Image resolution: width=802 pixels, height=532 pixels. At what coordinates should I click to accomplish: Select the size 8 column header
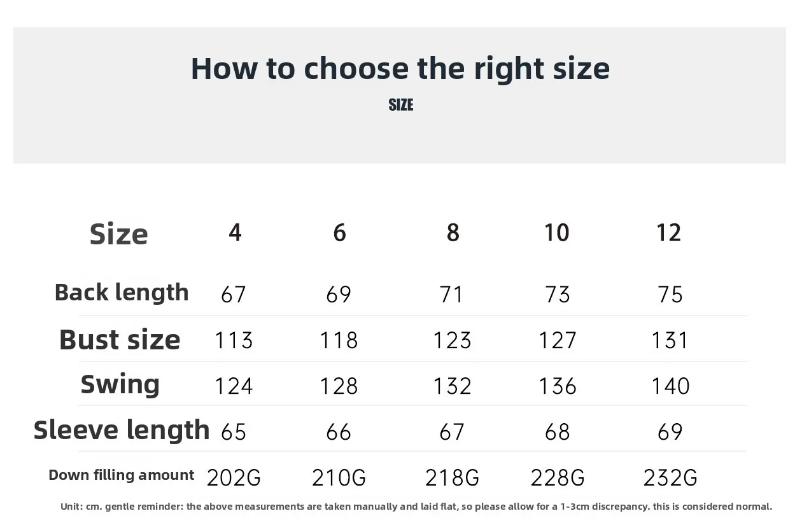pyautogui.click(x=453, y=233)
